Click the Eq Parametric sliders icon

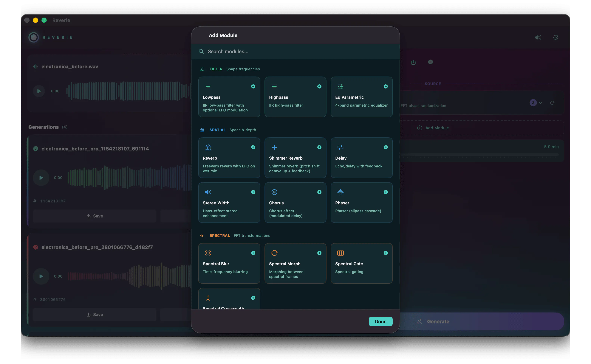click(340, 86)
